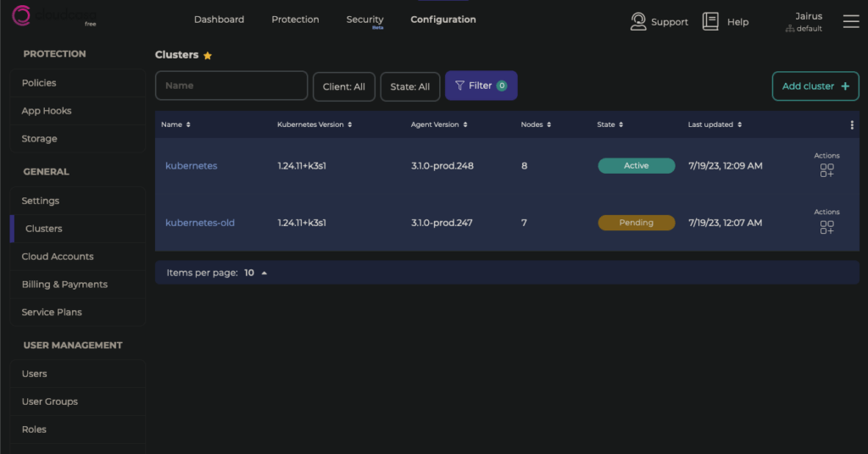Click the three-dot column options icon
868x454 pixels.
(x=852, y=125)
